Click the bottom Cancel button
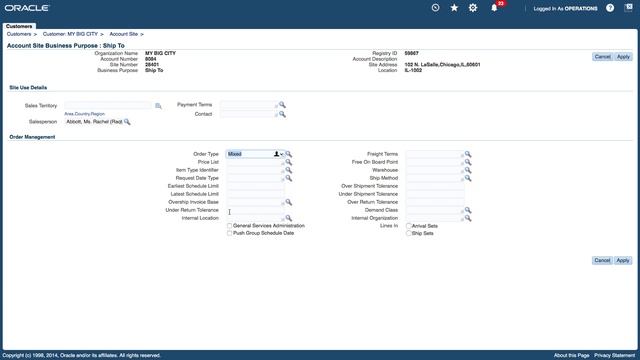This screenshot has width=640, height=360. coord(602,260)
